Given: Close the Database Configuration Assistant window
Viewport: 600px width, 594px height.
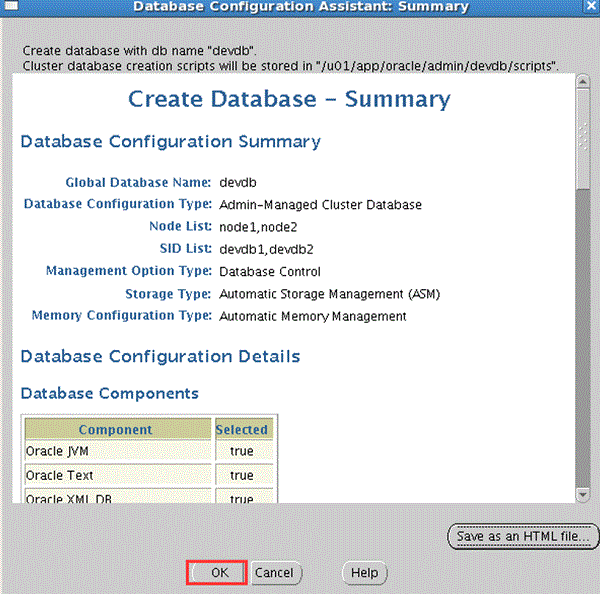Looking at the screenshot, I should pyautogui.click(x=591, y=6).
